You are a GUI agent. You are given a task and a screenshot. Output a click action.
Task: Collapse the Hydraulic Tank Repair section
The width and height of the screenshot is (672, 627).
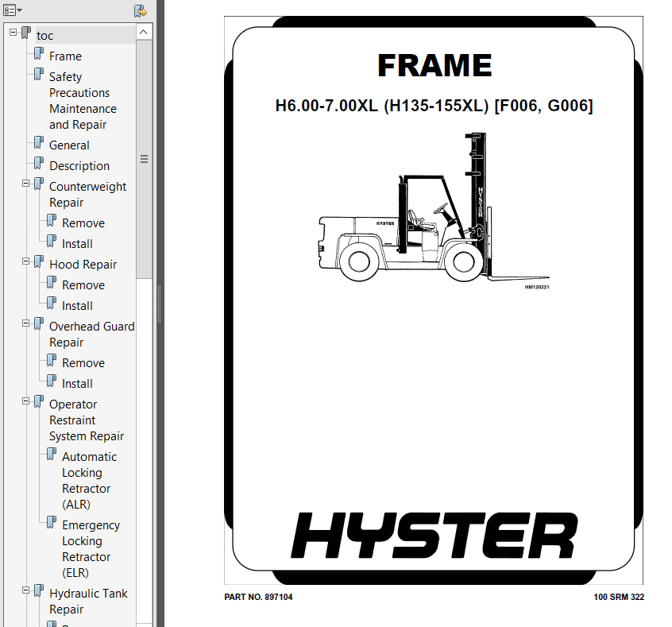[25, 590]
